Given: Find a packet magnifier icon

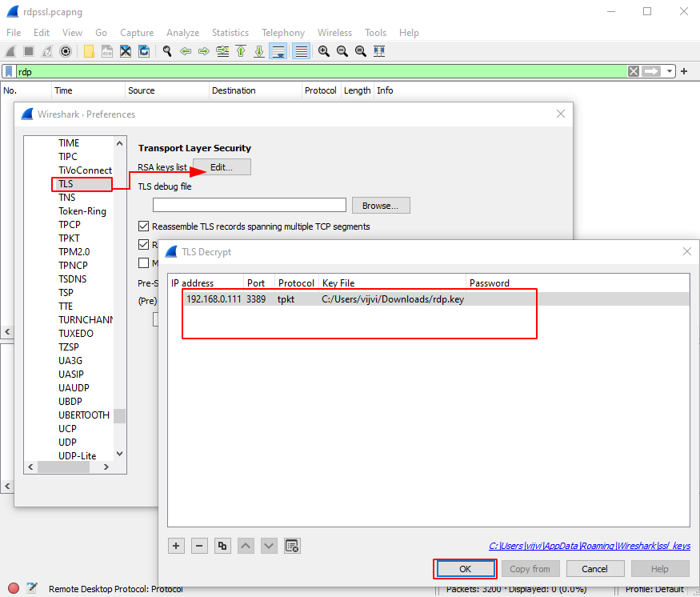Looking at the screenshot, I should (x=167, y=51).
